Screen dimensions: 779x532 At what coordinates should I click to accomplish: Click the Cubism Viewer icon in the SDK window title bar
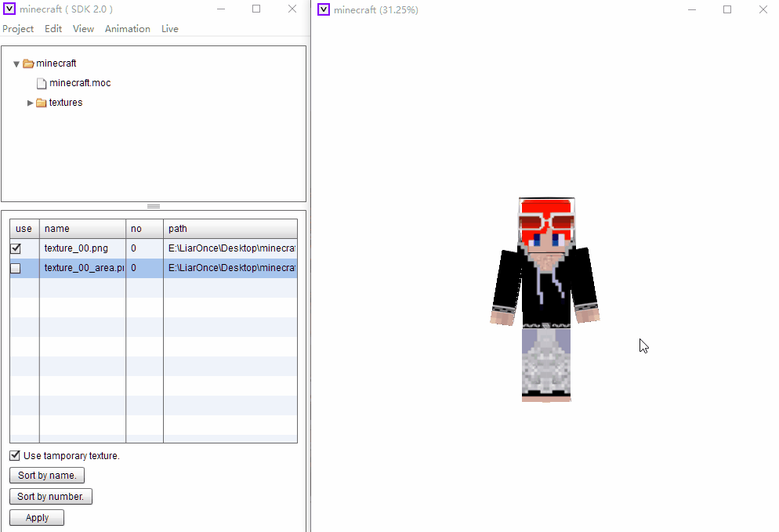pyautogui.click(x=9, y=9)
